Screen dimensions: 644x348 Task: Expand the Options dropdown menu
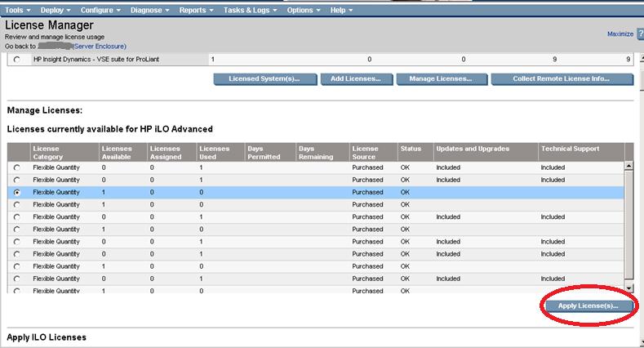tap(304, 11)
